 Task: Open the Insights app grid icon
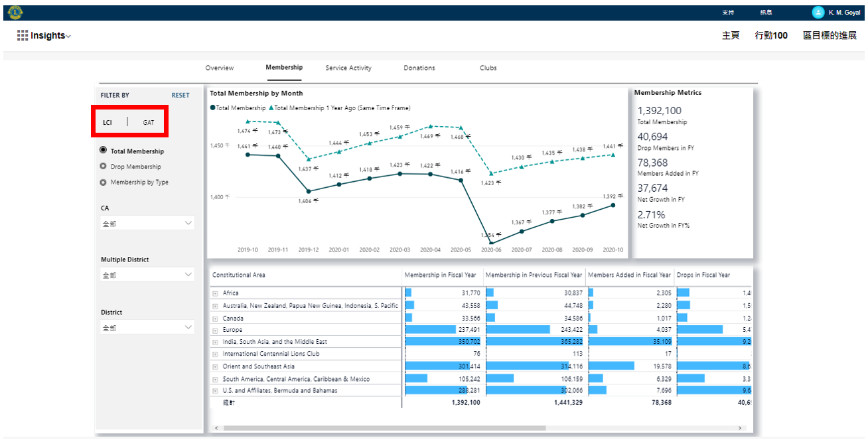click(x=23, y=36)
